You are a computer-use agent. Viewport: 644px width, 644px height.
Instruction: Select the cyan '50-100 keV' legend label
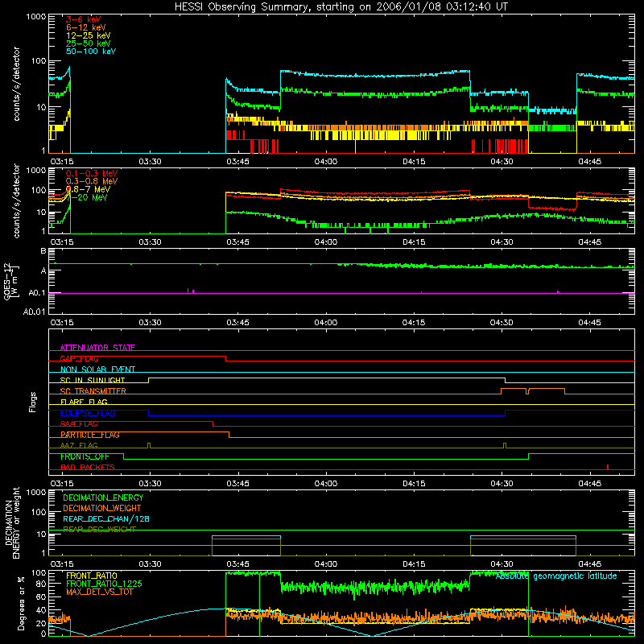[x=91, y=52]
